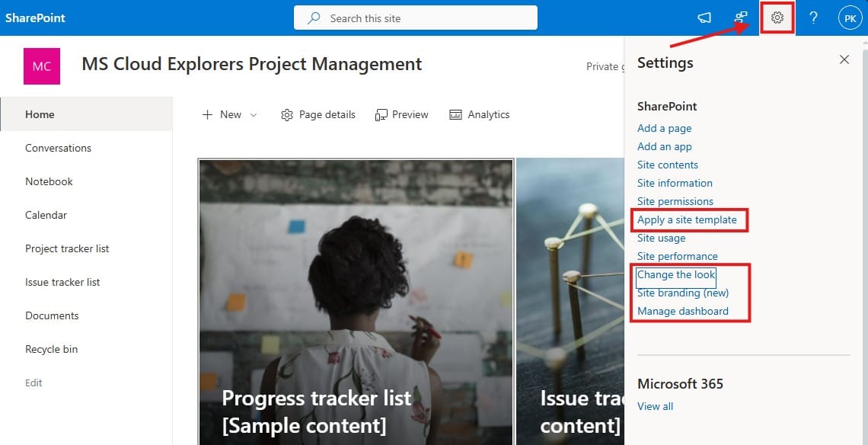Open Recycle bin in left navigation
The image size is (868, 445).
pos(52,349)
